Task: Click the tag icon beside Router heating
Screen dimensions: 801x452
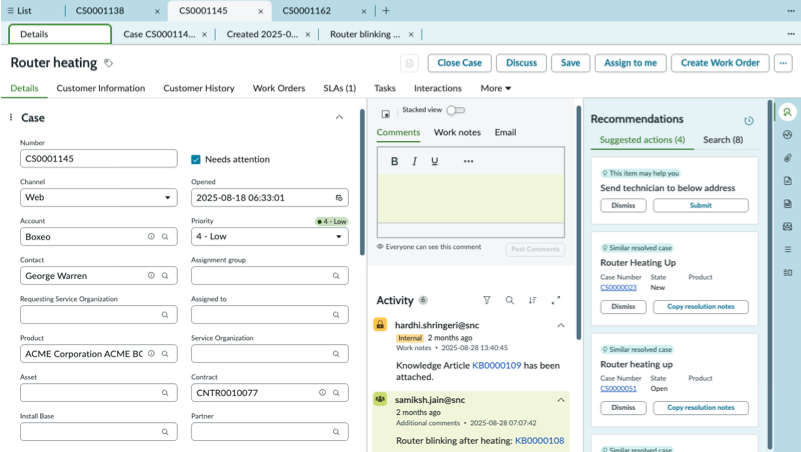Action: click(x=108, y=63)
